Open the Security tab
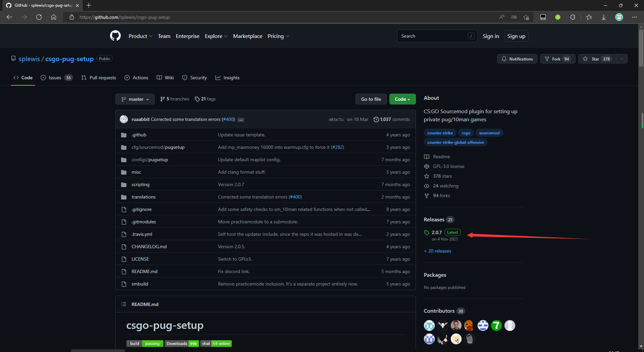 click(x=195, y=78)
